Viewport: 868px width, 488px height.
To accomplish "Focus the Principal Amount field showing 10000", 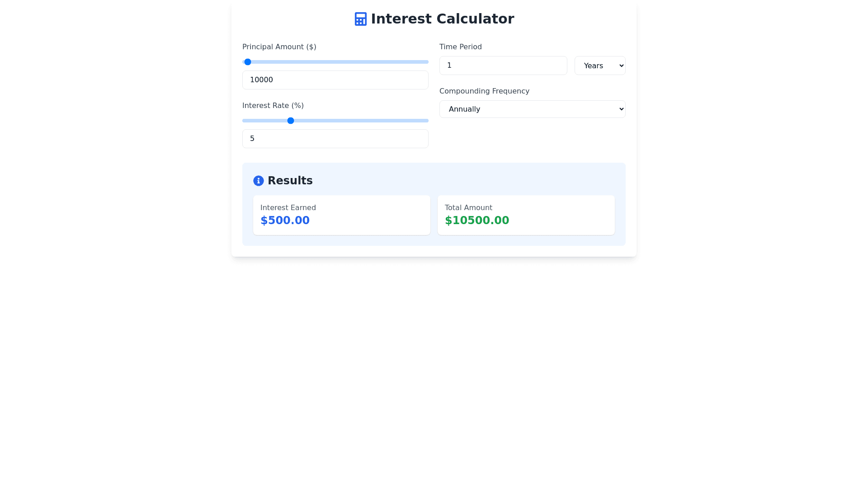I will pos(335,80).
